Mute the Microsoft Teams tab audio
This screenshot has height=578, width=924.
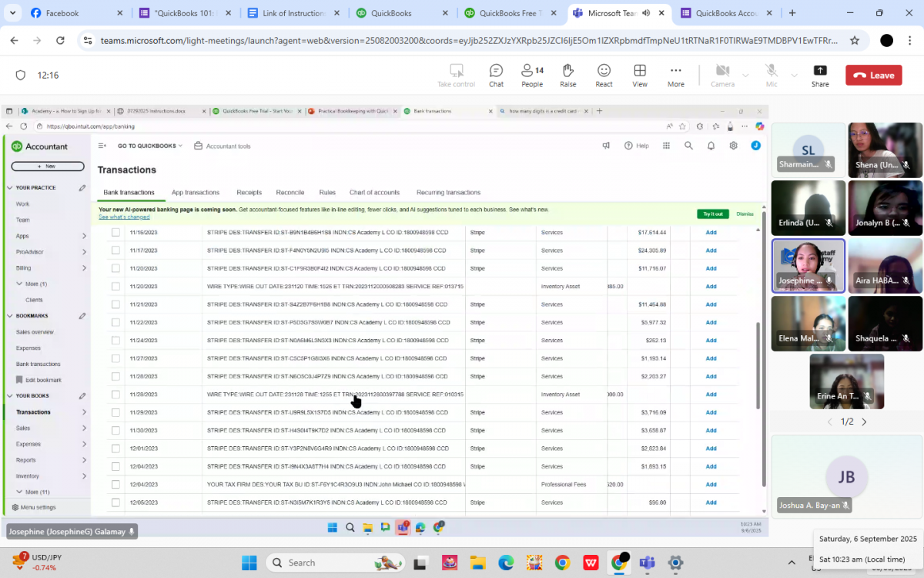646,13
